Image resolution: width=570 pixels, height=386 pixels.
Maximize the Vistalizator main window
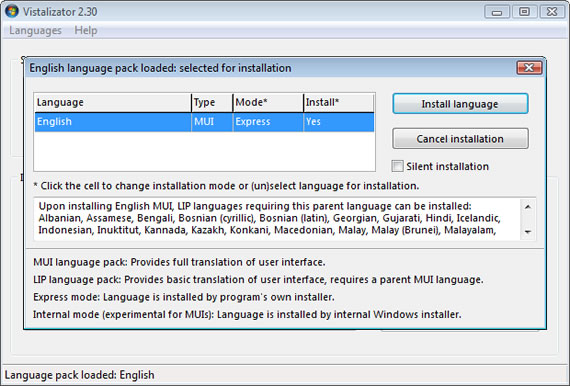pyautogui.click(x=524, y=12)
